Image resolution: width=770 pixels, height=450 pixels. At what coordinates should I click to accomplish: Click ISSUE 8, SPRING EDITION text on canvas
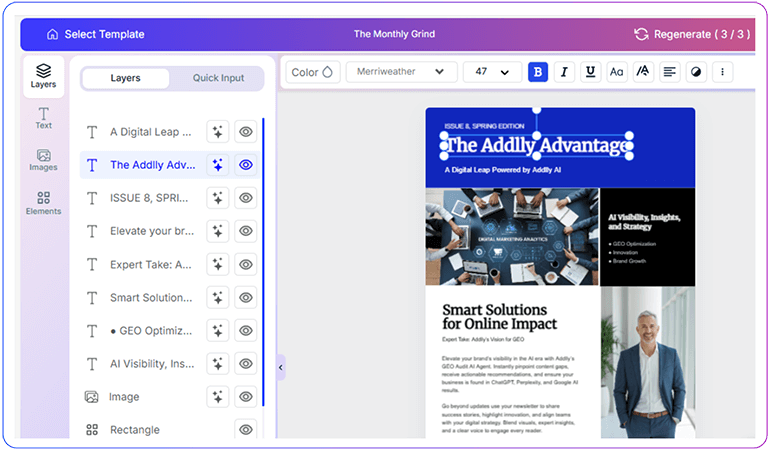484,126
